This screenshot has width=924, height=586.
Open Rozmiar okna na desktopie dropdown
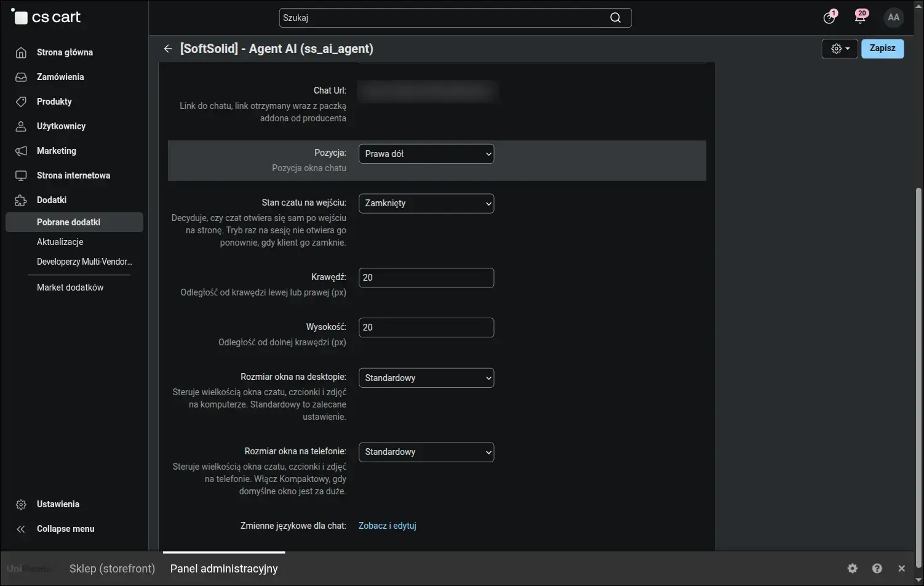(426, 378)
